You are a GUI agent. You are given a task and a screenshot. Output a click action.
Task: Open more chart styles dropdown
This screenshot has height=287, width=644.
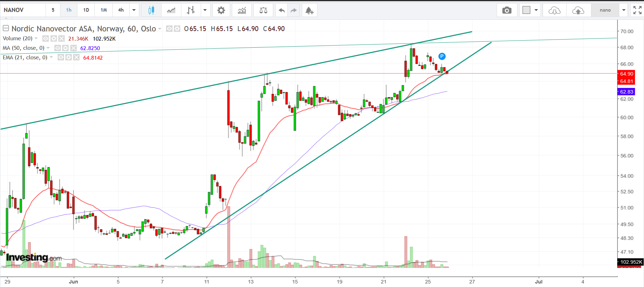point(205,10)
